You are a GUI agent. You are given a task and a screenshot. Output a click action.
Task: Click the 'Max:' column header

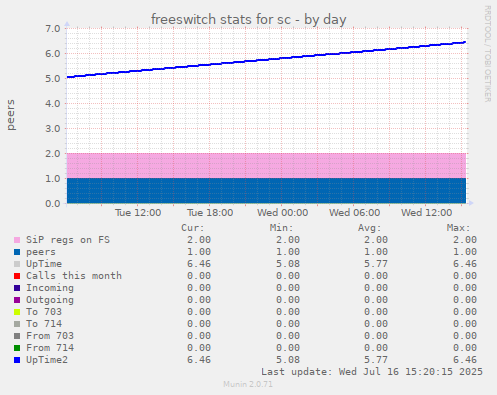tap(458, 228)
